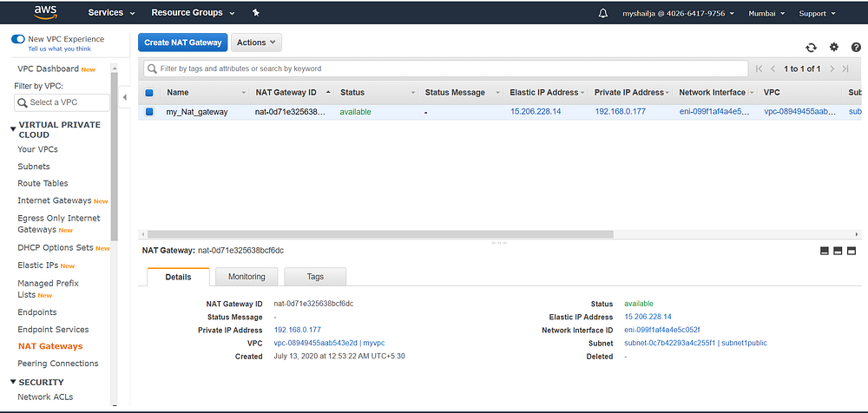Open the AWS home logo
The height and width of the screenshot is (413, 868).
pos(46,12)
